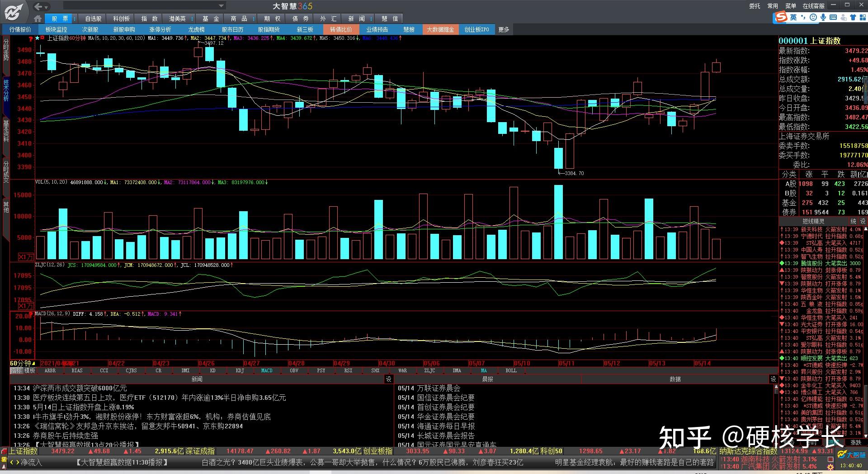
Task: Select the BIAS indicator
Action: click(x=77, y=370)
